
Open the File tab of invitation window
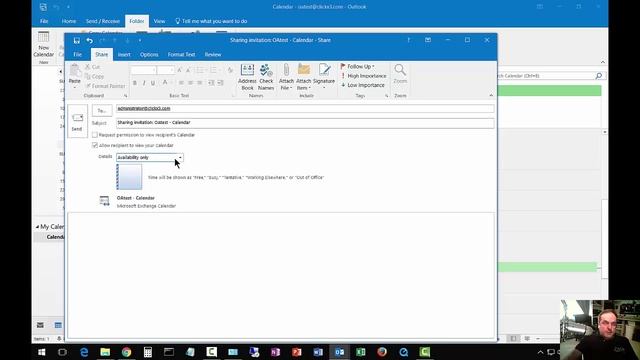pyautogui.click(x=78, y=54)
